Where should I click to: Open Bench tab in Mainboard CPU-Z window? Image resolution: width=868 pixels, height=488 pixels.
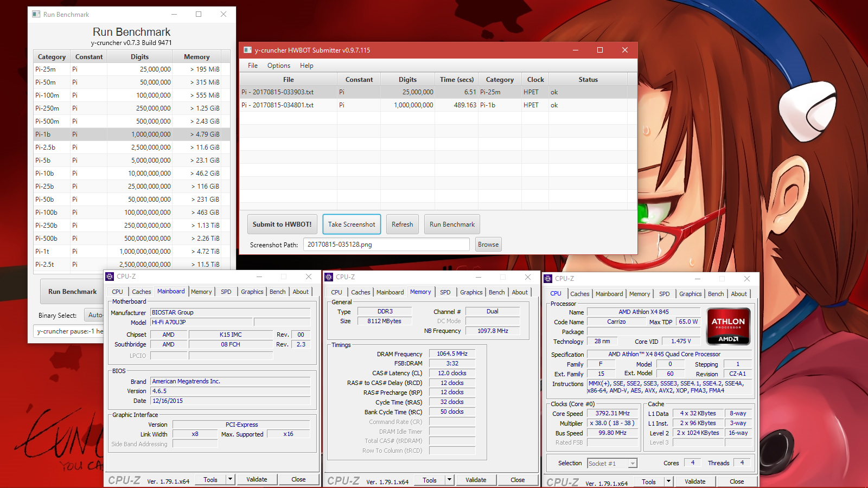pos(278,292)
